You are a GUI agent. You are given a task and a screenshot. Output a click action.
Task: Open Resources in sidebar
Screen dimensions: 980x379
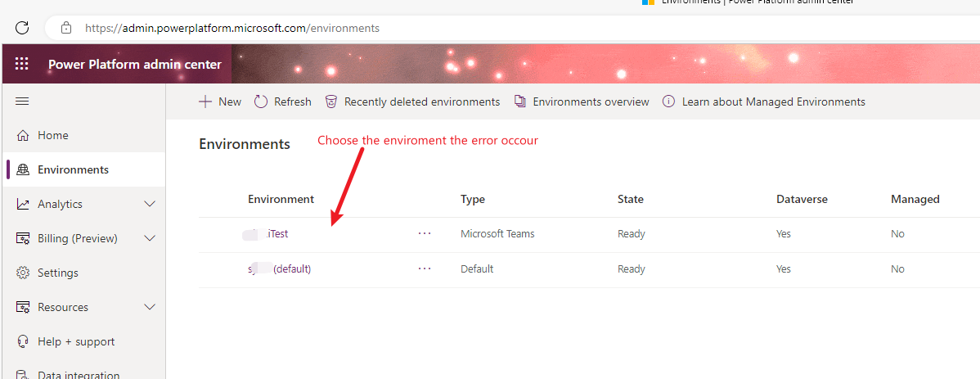click(63, 307)
